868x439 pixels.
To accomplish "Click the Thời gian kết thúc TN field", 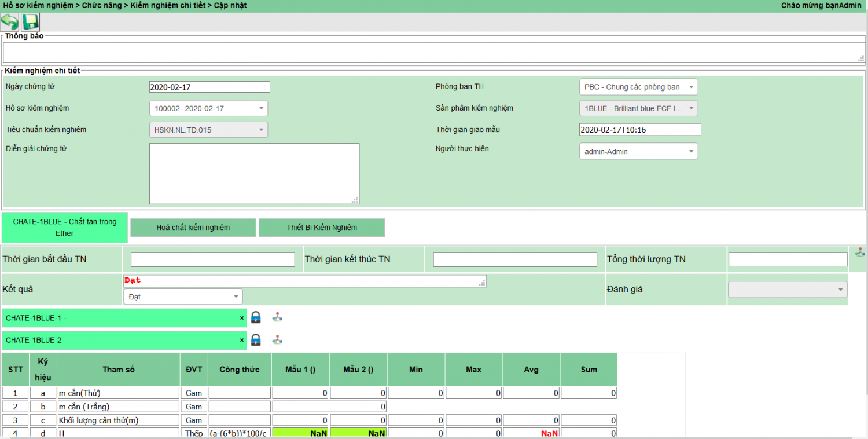I will tap(515, 259).
